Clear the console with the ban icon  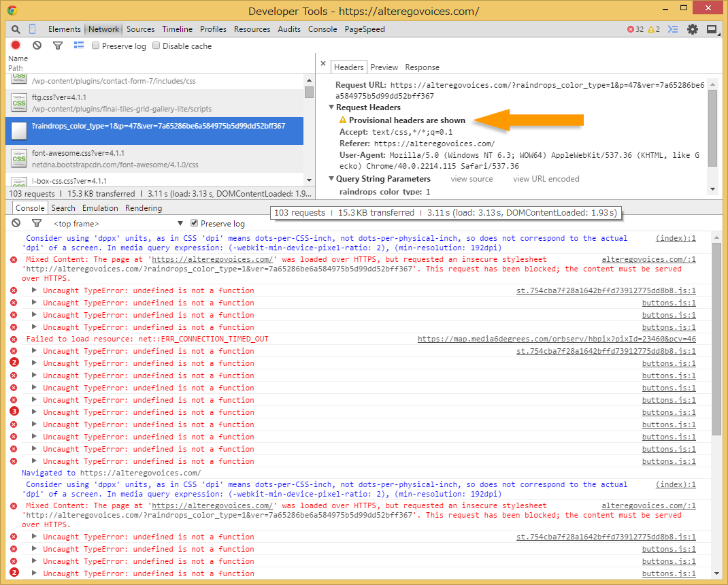pyautogui.click(x=16, y=223)
